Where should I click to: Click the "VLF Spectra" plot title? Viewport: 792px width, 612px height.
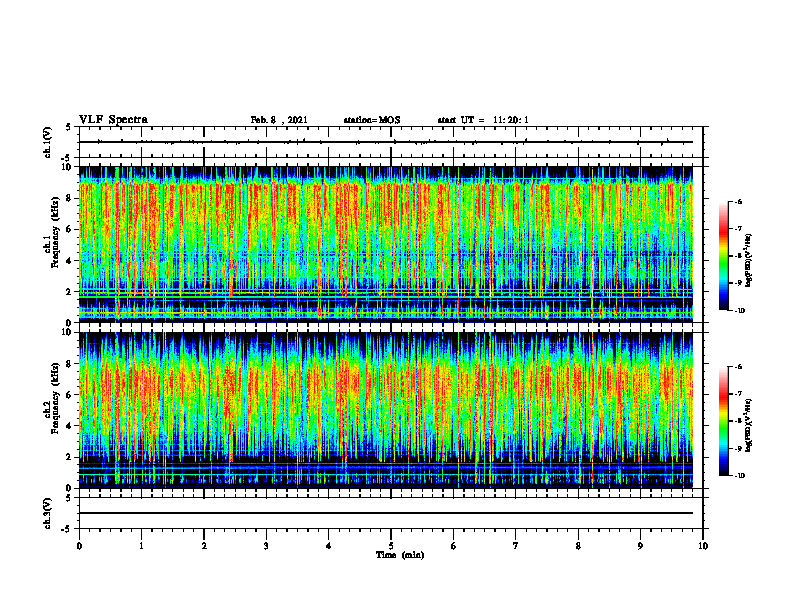113,120
